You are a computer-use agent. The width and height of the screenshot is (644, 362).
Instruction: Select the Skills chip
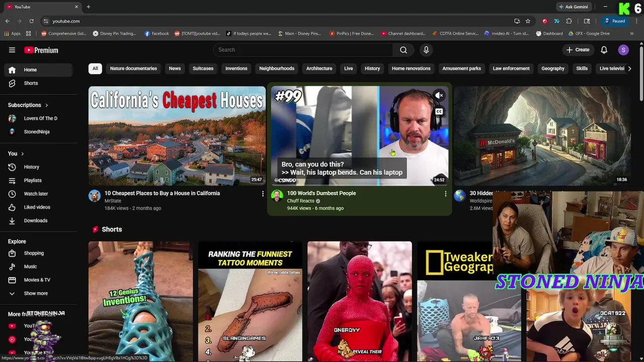tap(582, 68)
